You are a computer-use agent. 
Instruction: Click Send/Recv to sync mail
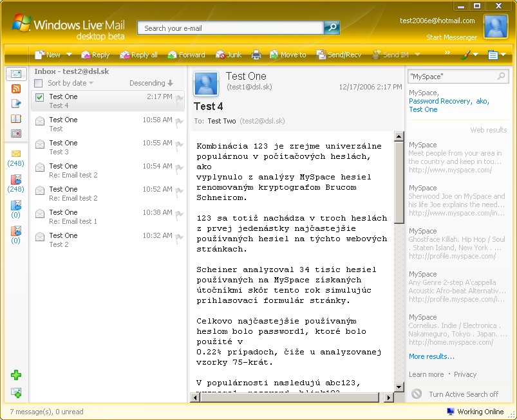click(x=339, y=55)
